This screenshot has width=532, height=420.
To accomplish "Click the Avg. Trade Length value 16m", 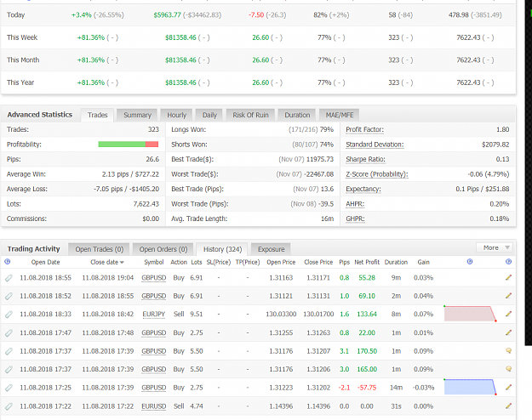I will pyautogui.click(x=327, y=219).
